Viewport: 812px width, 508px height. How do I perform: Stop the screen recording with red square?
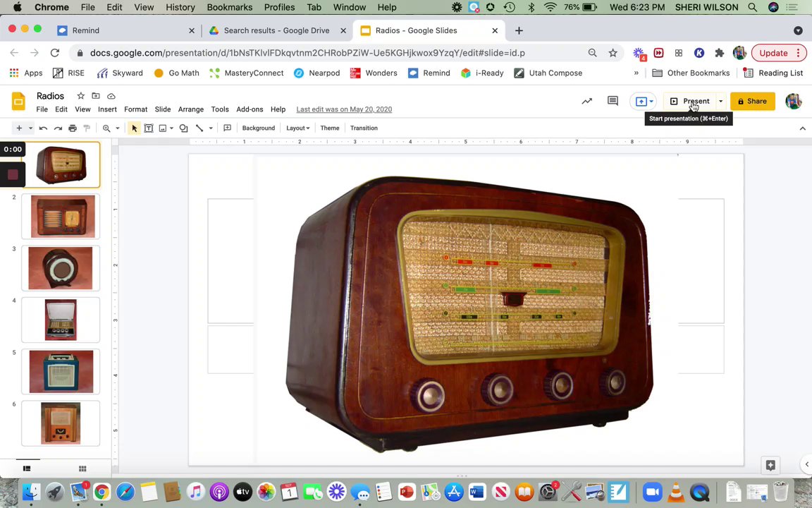coord(13,175)
